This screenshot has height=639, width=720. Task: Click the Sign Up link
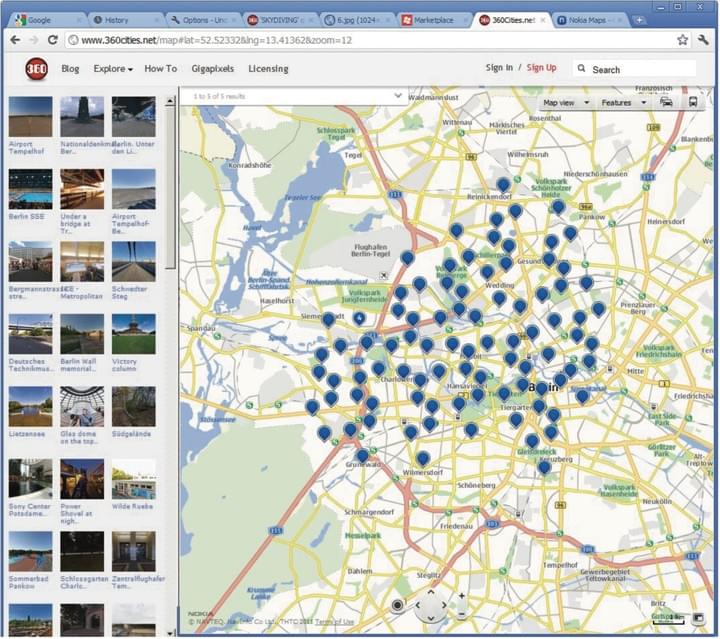coord(541,68)
